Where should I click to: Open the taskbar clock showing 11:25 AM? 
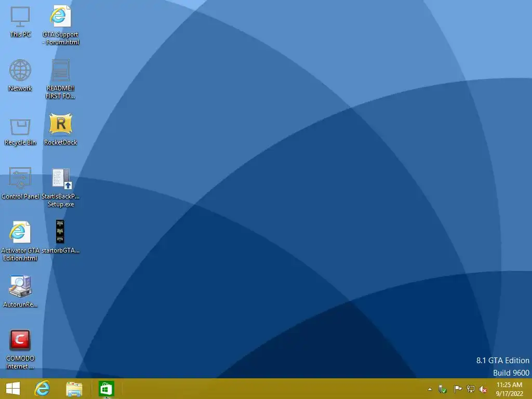pos(509,389)
